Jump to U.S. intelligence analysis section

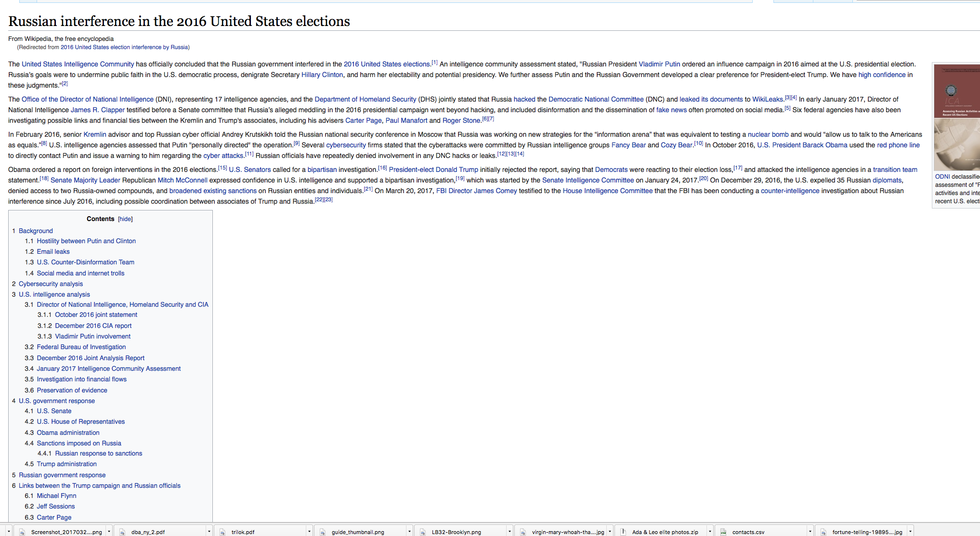point(54,294)
